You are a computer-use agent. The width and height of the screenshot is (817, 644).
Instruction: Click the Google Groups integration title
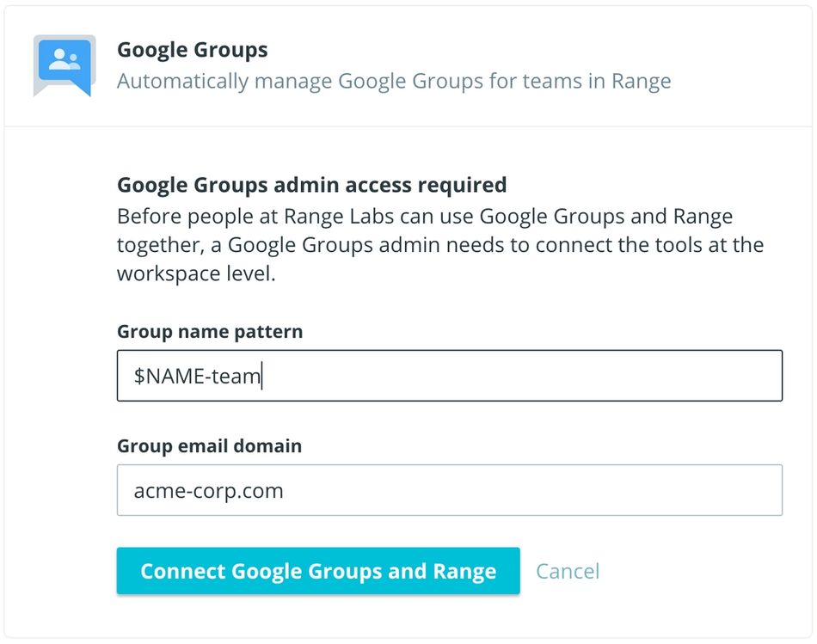tap(192, 50)
